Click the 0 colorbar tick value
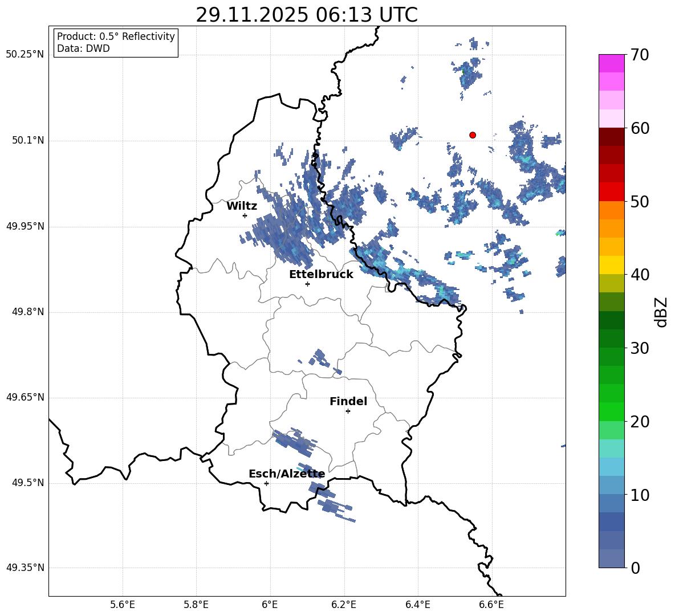The image size is (675, 616). pos(636,568)
